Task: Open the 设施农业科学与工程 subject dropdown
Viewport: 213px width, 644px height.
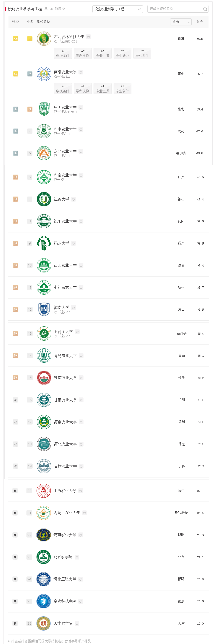Action: (118, 9)
